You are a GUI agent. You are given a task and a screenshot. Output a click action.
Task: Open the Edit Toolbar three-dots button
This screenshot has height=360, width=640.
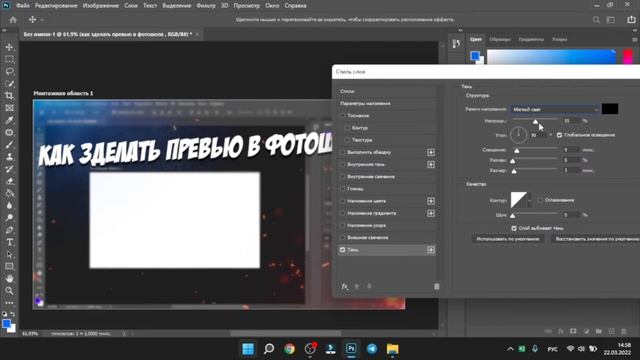click(9, 303)
